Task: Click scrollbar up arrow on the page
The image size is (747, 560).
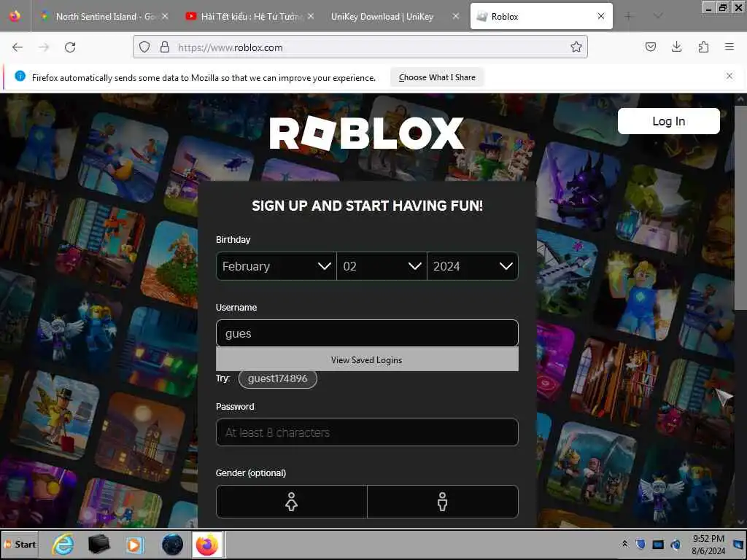Action: [740, 99]
